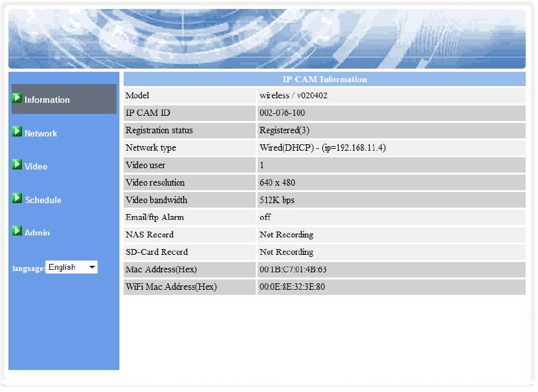The image size is (538, 392).
Task: Click the green arrow icon beside Video
Action: (x=17, y=164)
